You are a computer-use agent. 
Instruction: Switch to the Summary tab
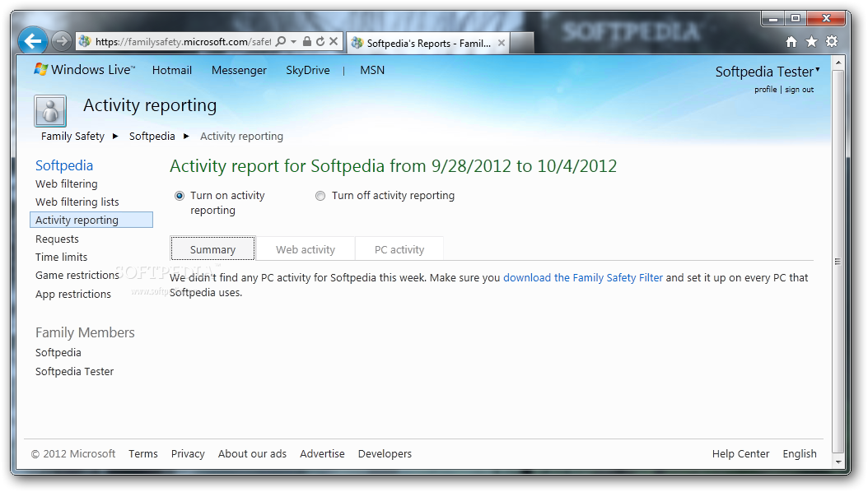click(x=212, y=248)
